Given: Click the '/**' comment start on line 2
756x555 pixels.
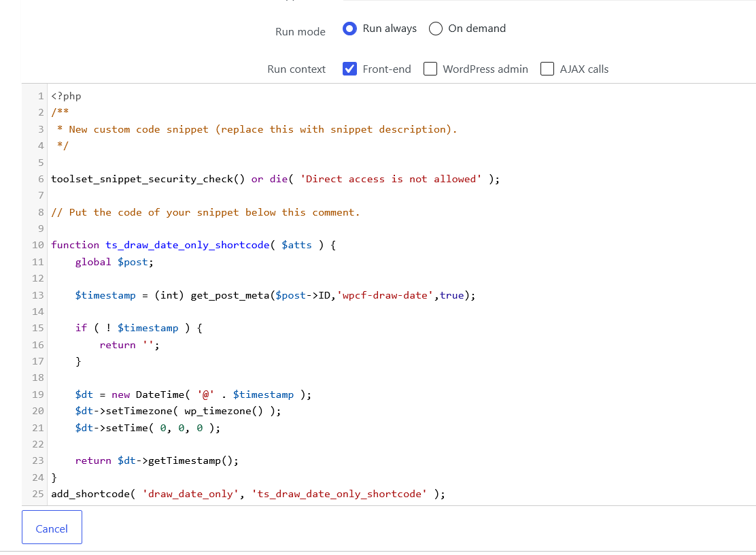Looking at the screenshot, I should [60, 112].
